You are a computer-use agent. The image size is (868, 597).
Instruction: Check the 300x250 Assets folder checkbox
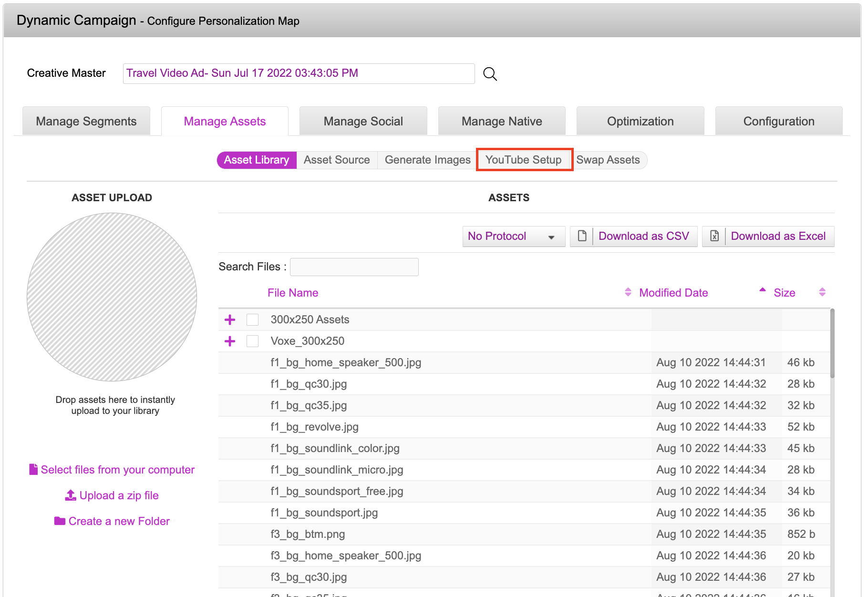(x=252, y=319)
